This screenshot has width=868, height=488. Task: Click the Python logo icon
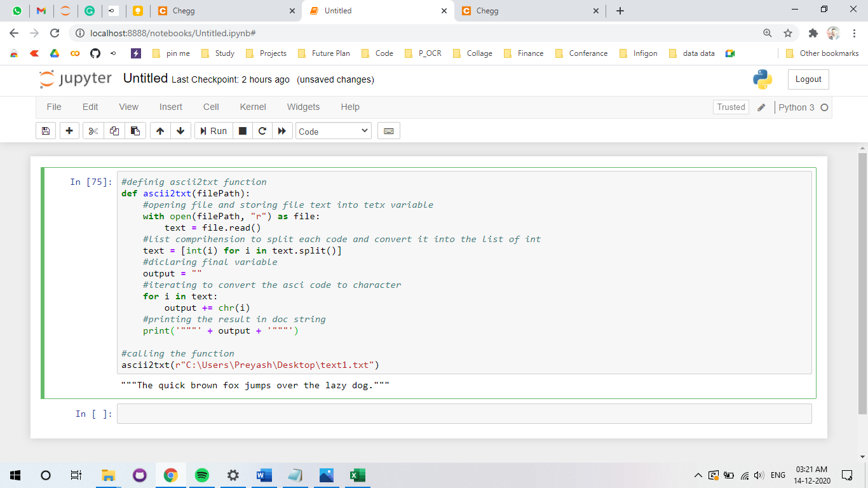pyautogui.click(x=763, y=79)
